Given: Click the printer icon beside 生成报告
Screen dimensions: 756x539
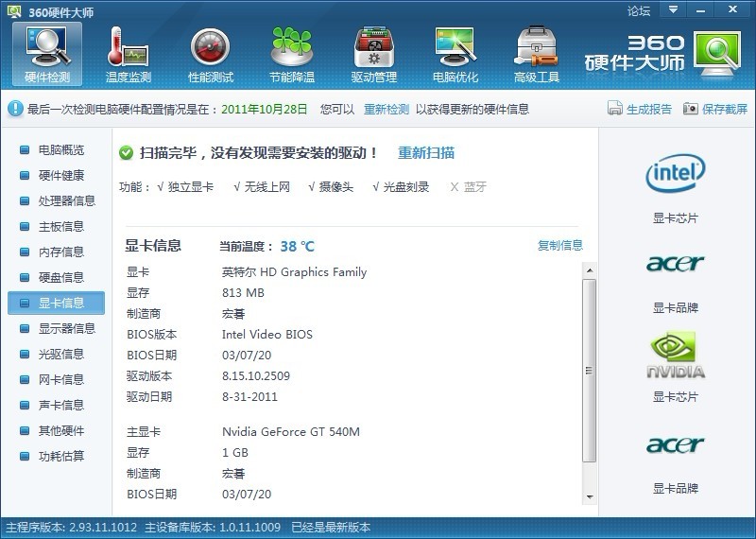Looking at the screenshot, I should [615, 109].
